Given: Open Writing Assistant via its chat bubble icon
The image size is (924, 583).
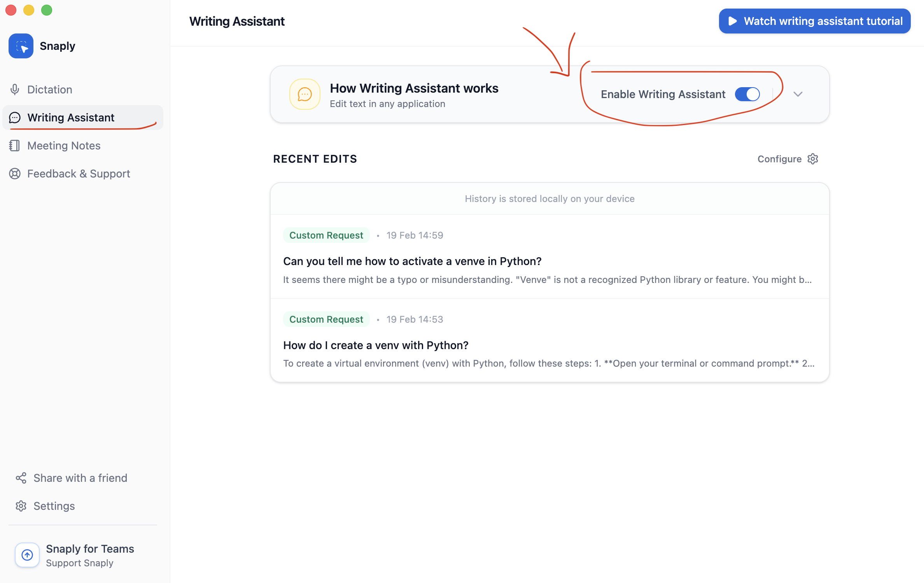Looking at the screenshot, I should click(15, 117).
